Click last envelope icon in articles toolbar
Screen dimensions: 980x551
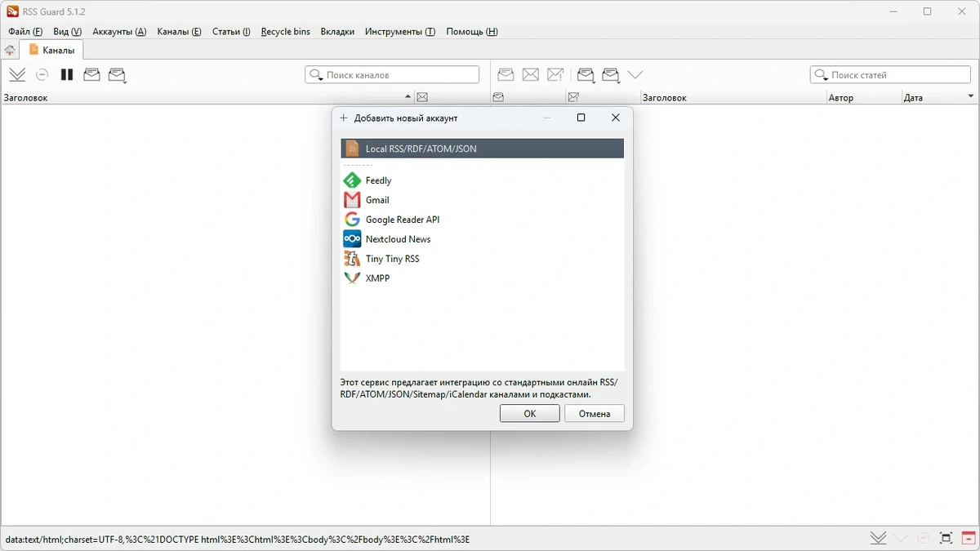pyautogui.click(x=611, y=74)
